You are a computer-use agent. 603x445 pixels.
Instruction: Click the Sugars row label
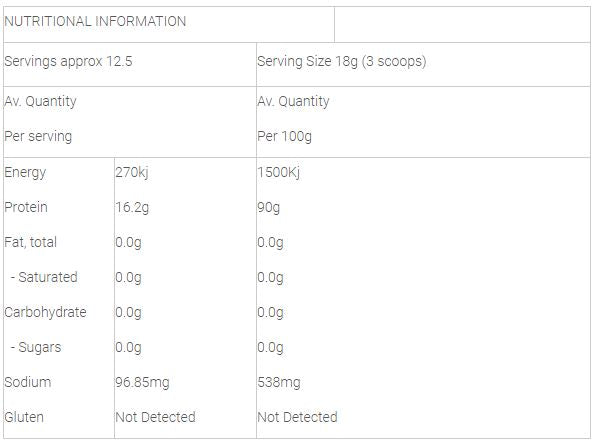point(37,347)
